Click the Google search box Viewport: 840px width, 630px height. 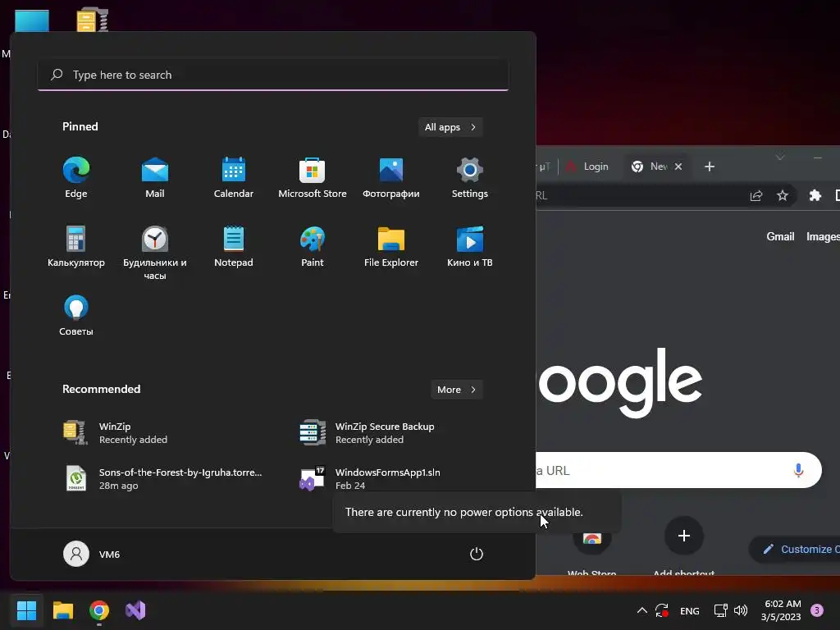point(678,470)
